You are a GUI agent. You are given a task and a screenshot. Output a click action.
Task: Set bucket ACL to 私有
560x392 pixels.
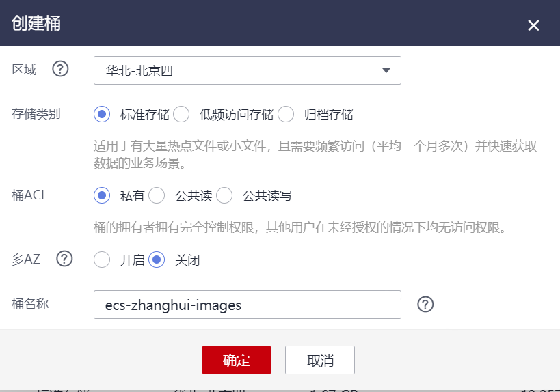pos(102,195)
